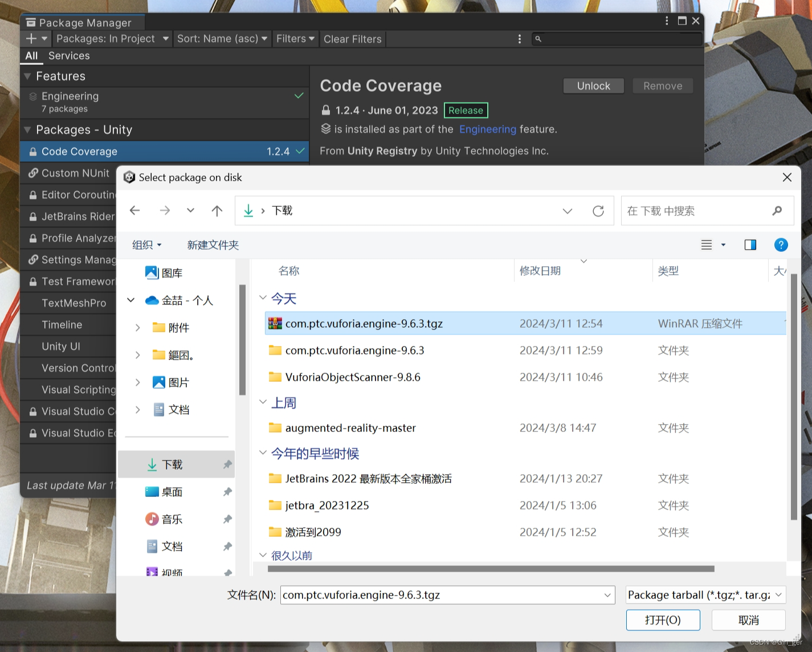
Task: Expand the 附件 folder in sidebar tree
Action: pyautogui.click(x=137, y=328)
